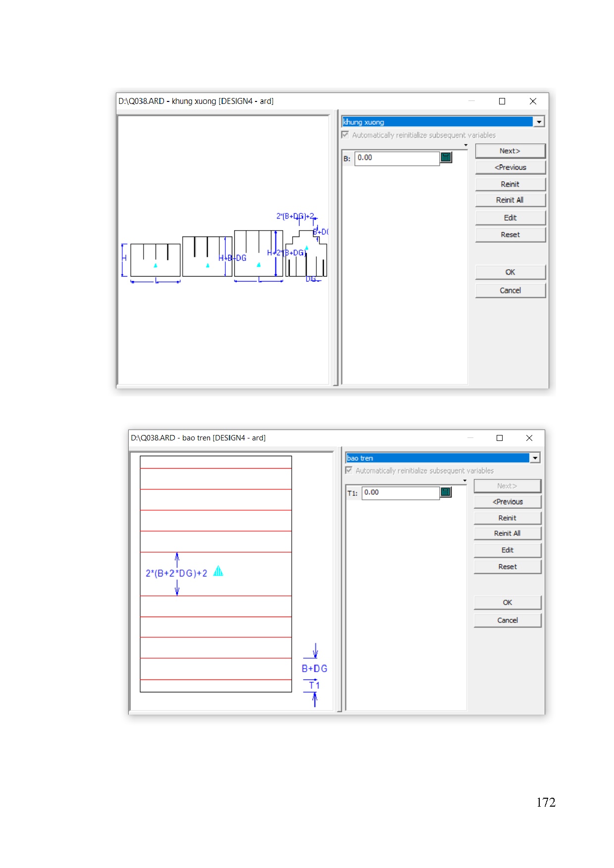Screen dimensions: 614x868
Task: Open calculator icon next to T1 field
Action: point(446,492)
